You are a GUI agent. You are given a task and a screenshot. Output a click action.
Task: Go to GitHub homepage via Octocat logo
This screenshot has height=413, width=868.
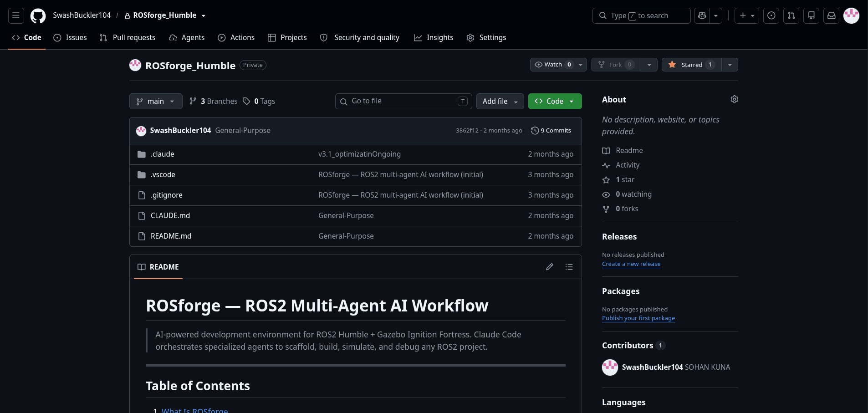[38, 15]
